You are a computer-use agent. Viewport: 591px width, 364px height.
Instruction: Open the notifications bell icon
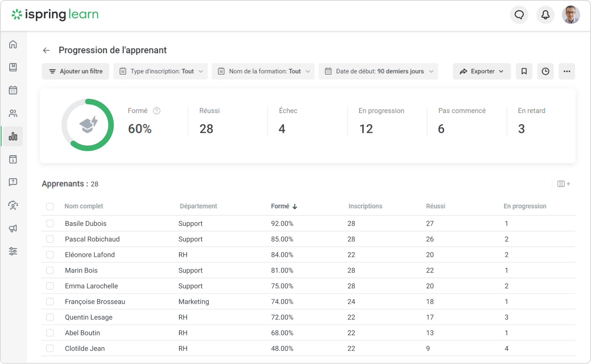point(545,15)
